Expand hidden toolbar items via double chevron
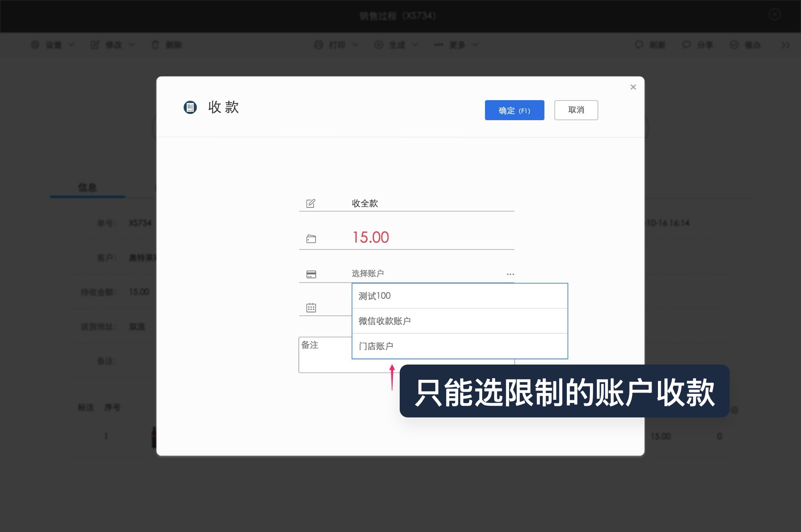Image resolution: width=801 pixels, height=532 pixels. pyautogui.click(x=786, y=45)
